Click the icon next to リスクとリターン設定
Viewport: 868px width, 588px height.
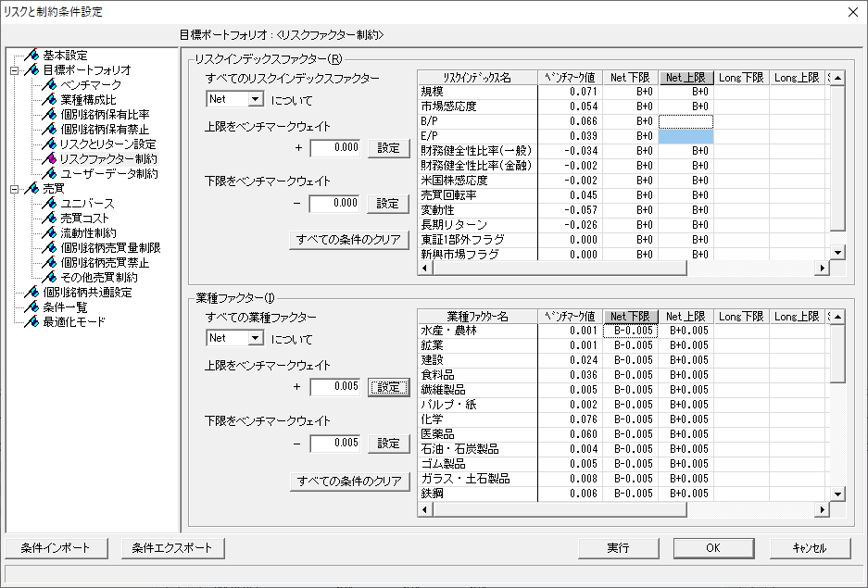pos(51,144)
